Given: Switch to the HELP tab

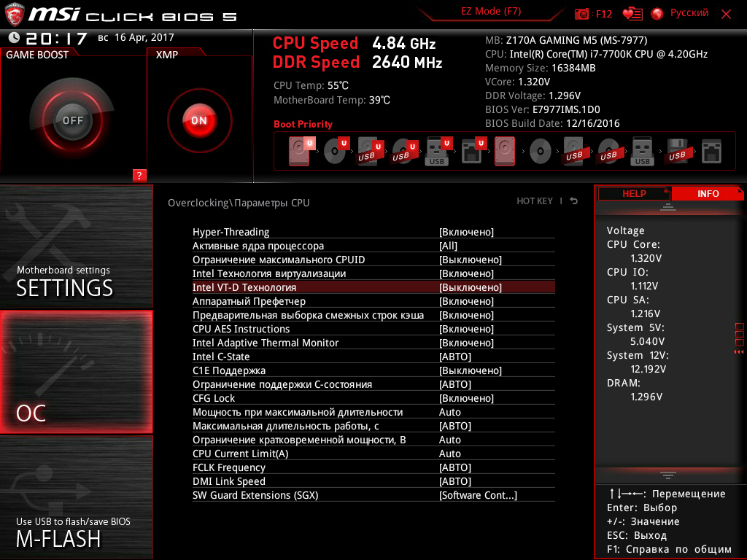Looking at the screenshot, I should [634, 193].
